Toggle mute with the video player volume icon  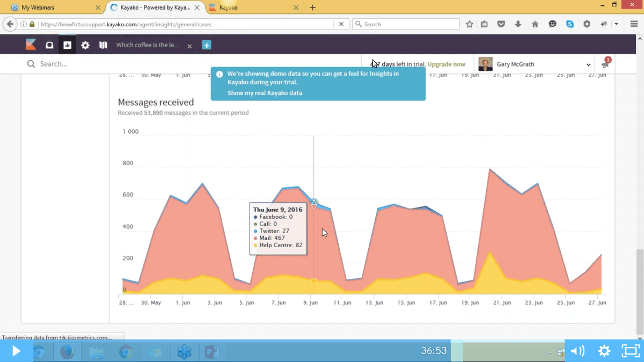coord(577,351)
